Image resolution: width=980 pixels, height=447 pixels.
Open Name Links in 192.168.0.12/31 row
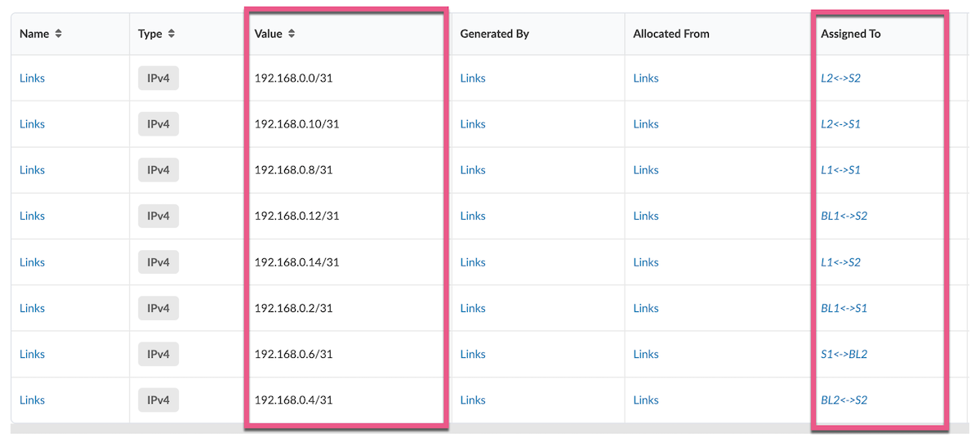pyautogui.click(x=32, y=216)
